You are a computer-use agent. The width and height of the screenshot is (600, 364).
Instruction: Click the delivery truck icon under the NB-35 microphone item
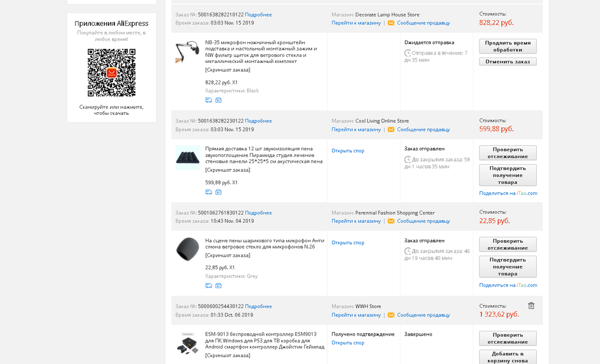[208, 100]
